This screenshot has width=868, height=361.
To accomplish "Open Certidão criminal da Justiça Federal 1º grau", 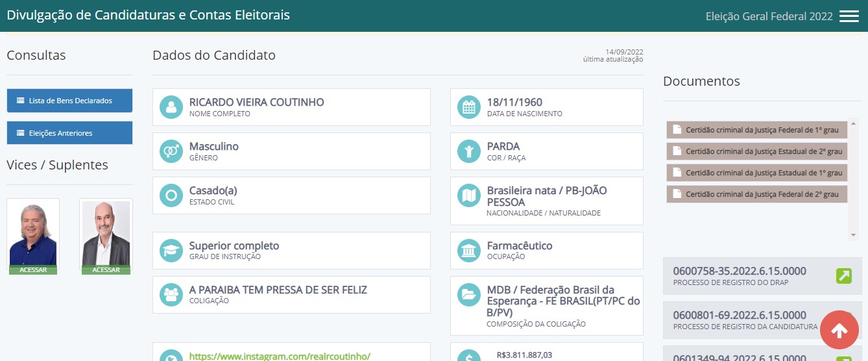I will 757,130.
